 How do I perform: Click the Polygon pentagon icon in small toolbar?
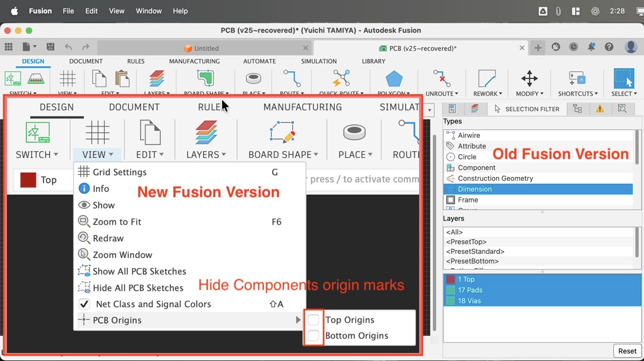click(394, 79)
